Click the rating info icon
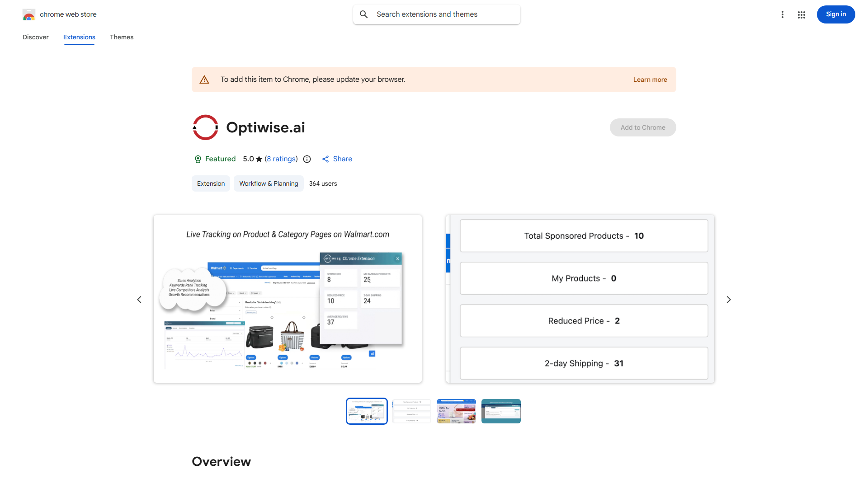Viewport: 868px width, 488px height. tap(307, 159)
